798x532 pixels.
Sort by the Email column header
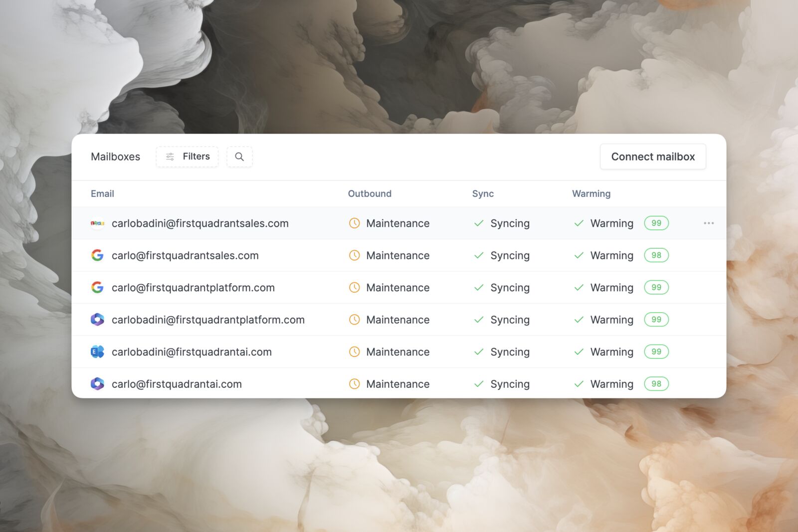pyautogui.click(x=102, y=193)
